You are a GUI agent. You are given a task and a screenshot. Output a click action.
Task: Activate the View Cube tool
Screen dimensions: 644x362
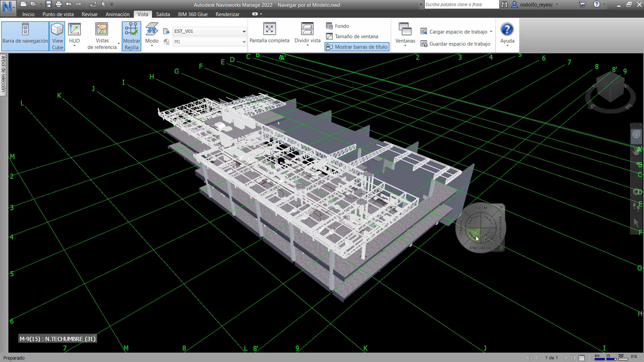coord(57,35)
